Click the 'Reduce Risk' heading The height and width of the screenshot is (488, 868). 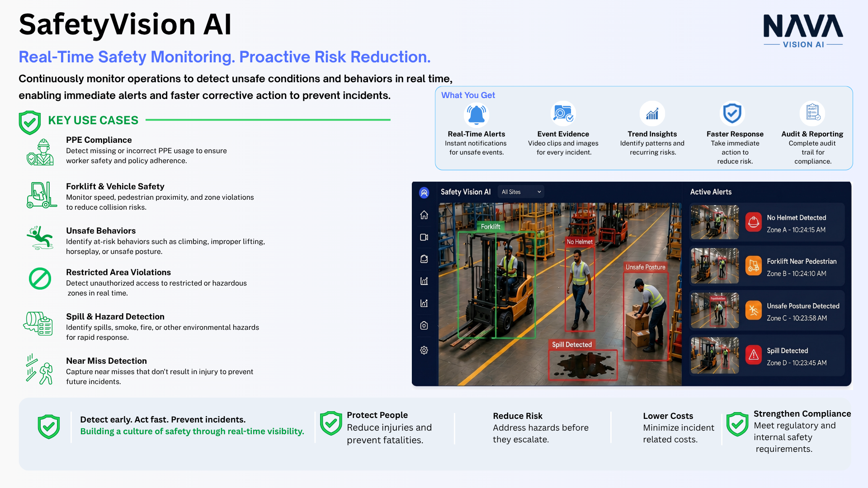click(x=518, y=416)
